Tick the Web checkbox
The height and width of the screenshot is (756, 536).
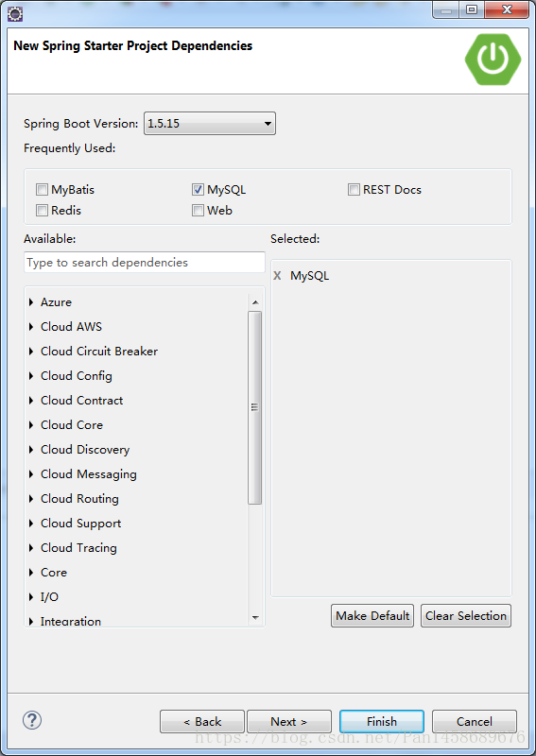198,210
